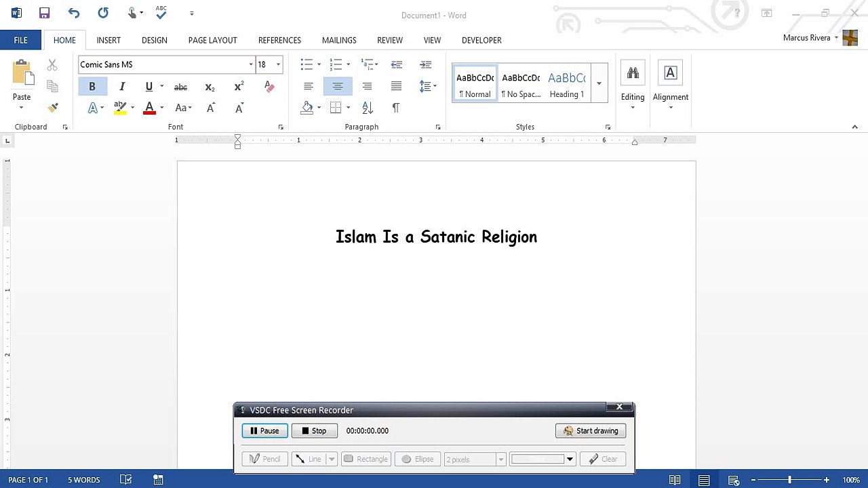Undo the last action in Quick Access toolbar
The width and height of the screenshot is (868, 488).
73,13
